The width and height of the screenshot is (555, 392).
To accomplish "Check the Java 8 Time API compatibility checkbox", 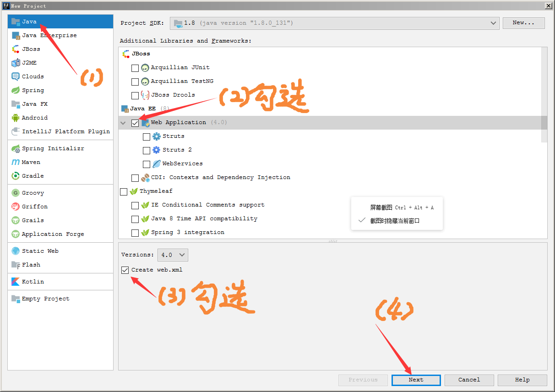I will (135, 219).
